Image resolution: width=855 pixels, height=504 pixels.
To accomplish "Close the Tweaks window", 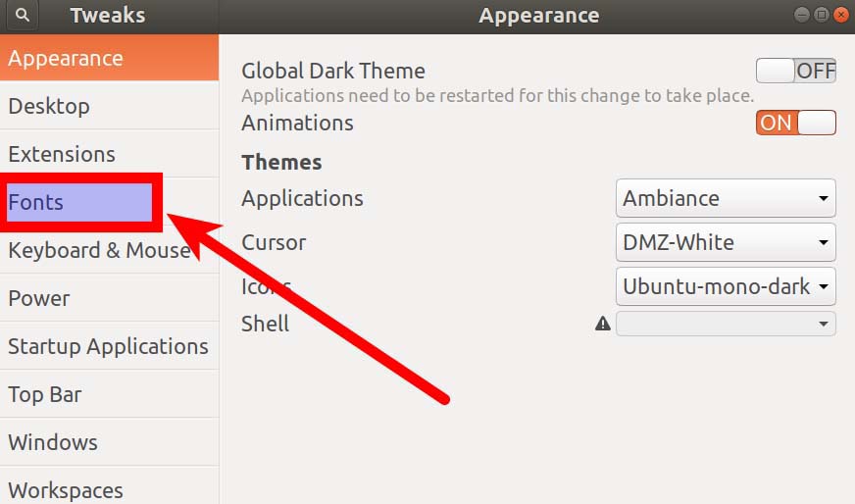I will coord(841,15).
